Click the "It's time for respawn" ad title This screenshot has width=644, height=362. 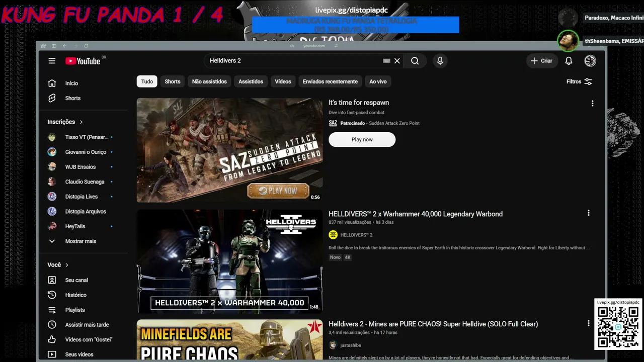[359, 103]
